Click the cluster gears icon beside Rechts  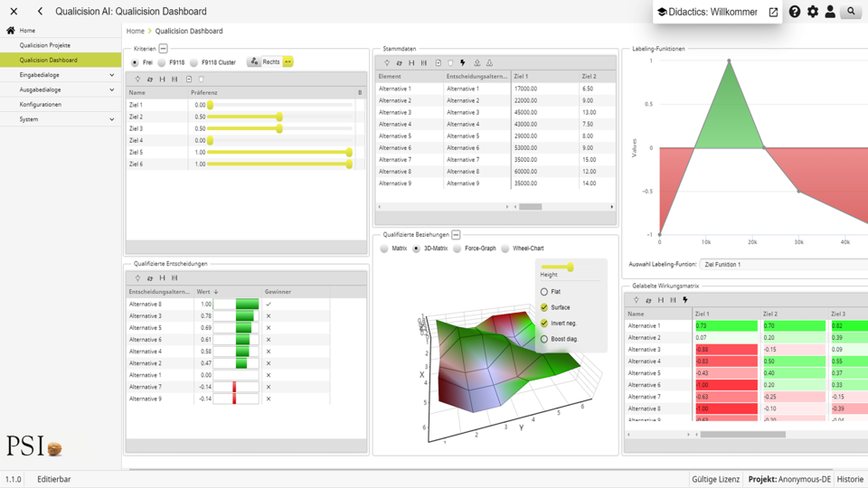[x=254, y=61]
